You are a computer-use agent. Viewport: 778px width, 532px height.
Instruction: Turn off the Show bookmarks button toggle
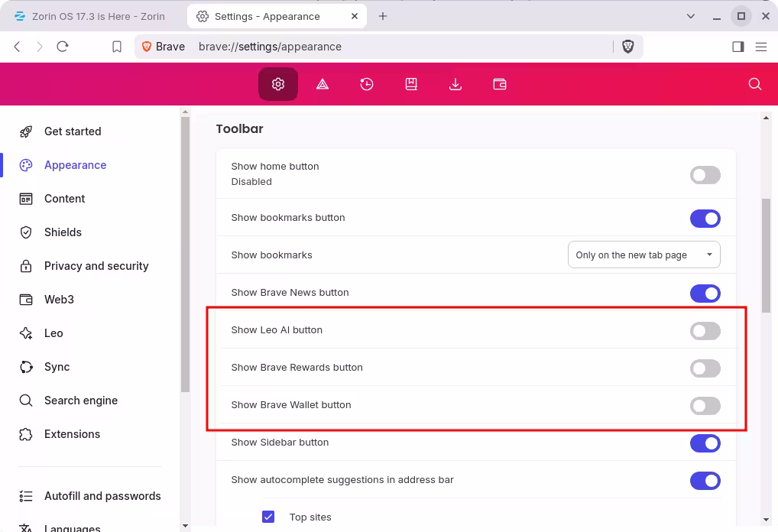pyautogui.click(x=705, y=219)
